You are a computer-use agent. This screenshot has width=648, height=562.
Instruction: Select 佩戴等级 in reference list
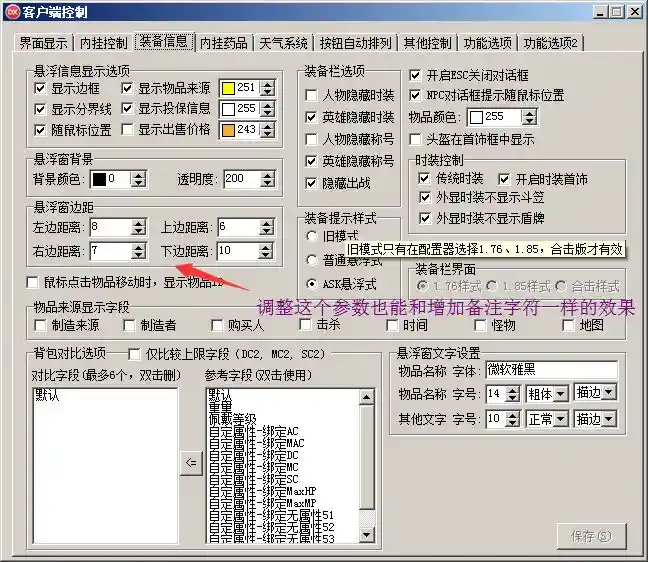(x=233, y=419)
